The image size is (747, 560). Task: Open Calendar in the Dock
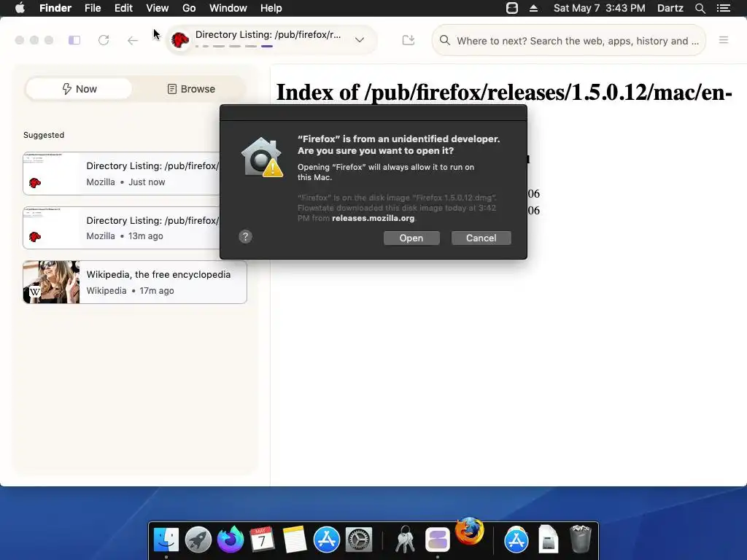coord(262,540)
